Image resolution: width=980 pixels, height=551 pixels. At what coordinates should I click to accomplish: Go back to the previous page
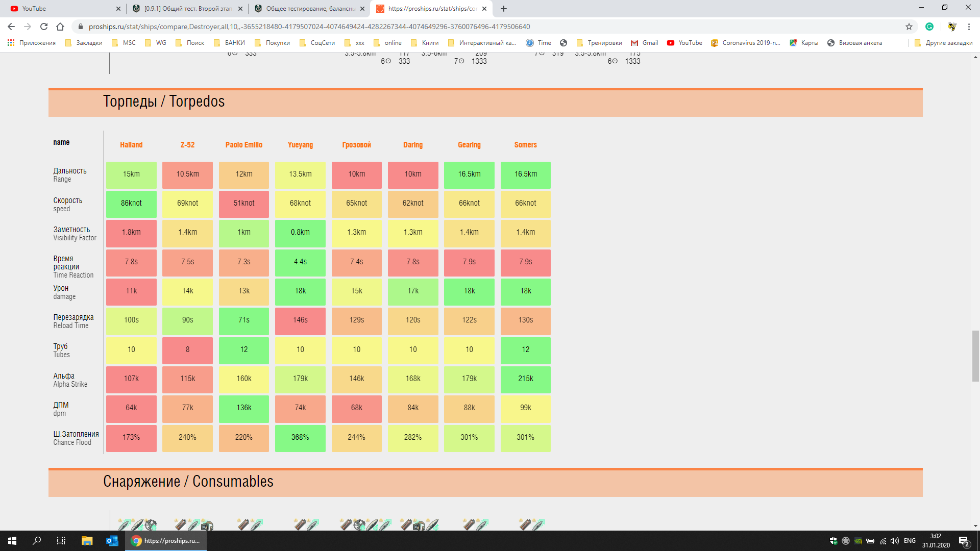pyautogui.click(x=11, y=27)
